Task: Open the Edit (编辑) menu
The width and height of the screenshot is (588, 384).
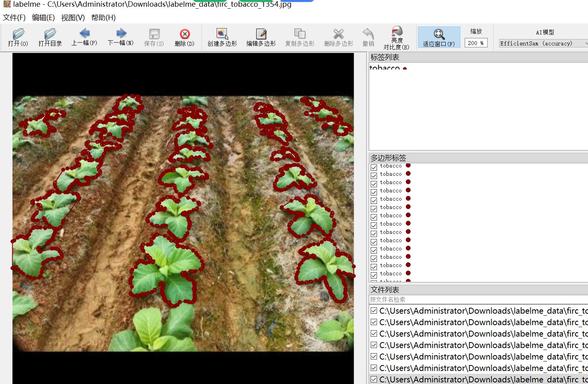Action: pos(43,18)
